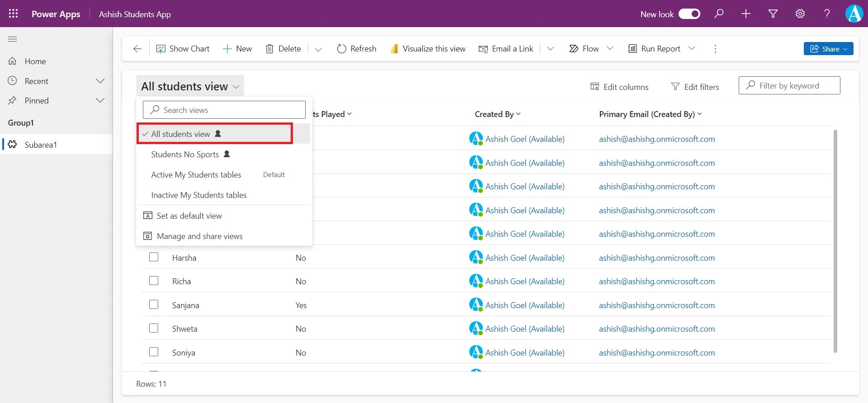Open the more commands ellipsis
Image resolution: width=868 pixels, height=403 pixels.
715,49
